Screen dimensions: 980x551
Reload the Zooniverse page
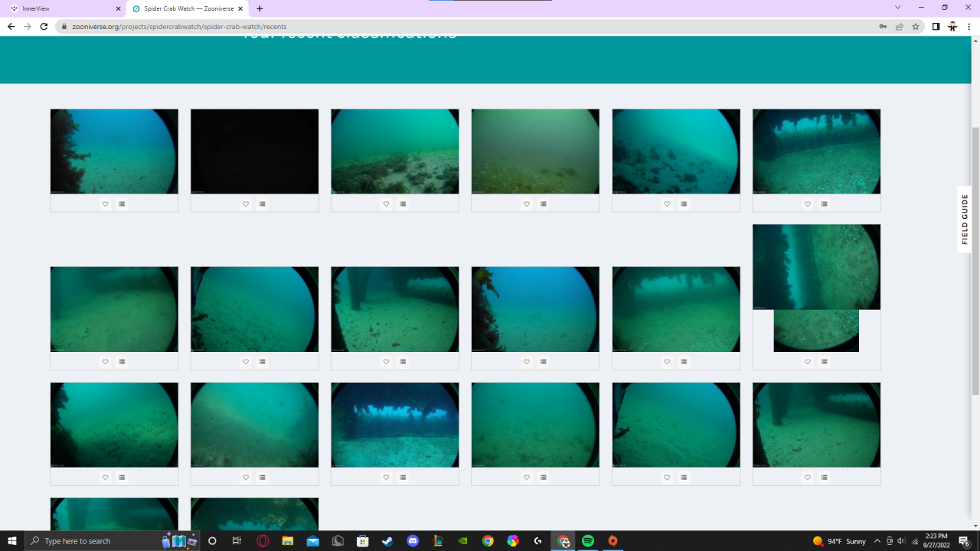tap(44, 26)
